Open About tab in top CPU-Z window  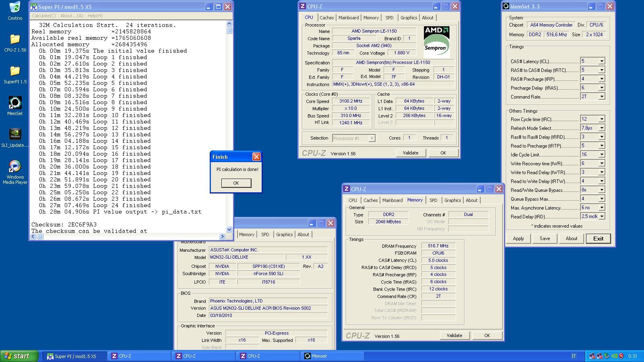coord(427,18)
